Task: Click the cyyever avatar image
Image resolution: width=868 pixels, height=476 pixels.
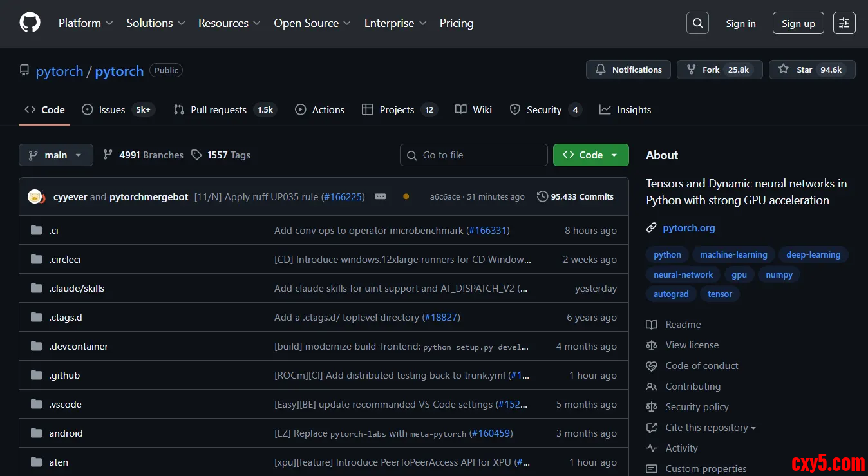Action: point(35,196)
